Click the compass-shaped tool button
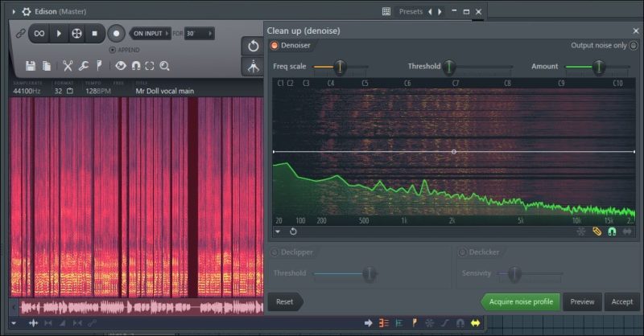The height and width of the screenshot is (336, 644). coord(253,66)
